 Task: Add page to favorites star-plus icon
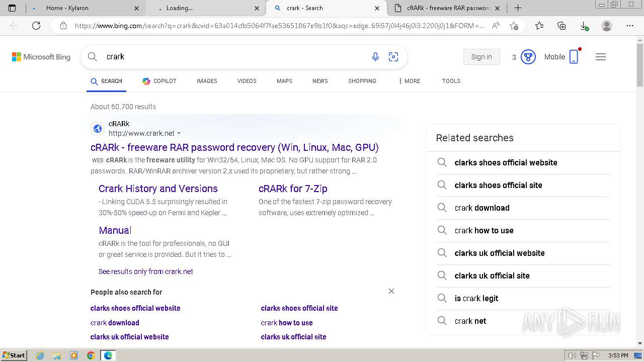click(x=514, y=26)
